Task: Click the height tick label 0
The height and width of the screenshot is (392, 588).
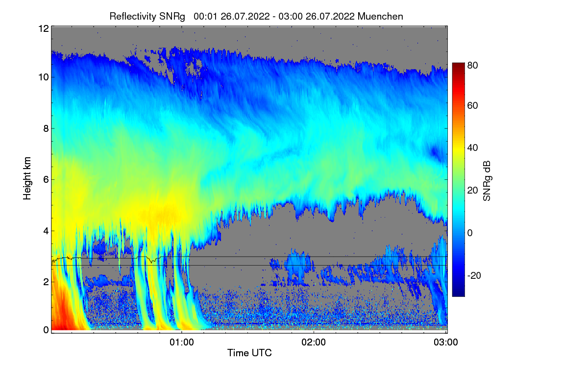Action: coord(46,330)
